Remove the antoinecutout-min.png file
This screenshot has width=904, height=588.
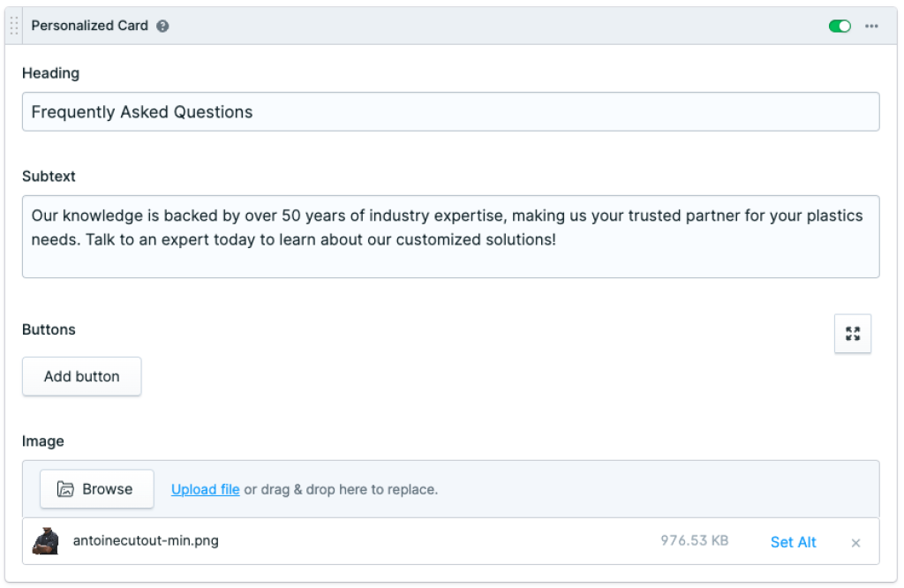(855, 543)
